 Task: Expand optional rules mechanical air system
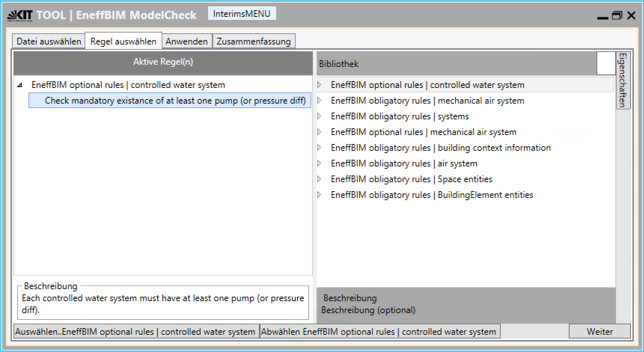pyautogui.click(x=319, y=132)
